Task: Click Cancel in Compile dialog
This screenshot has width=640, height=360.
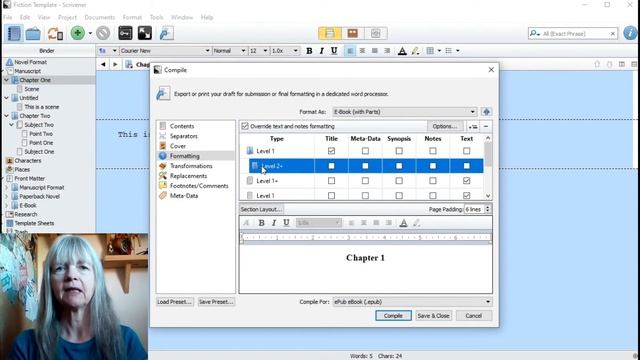Action: [x=473, y=316]
